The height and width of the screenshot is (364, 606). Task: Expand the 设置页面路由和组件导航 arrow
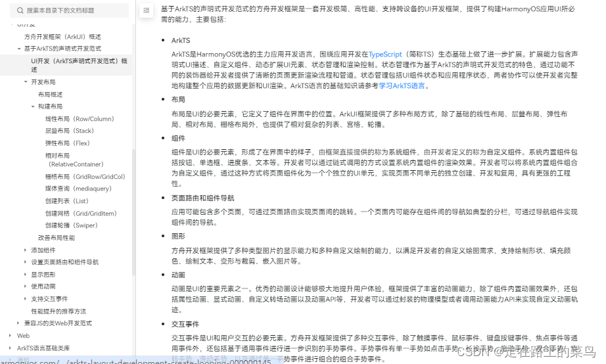[x=26, y=262]
